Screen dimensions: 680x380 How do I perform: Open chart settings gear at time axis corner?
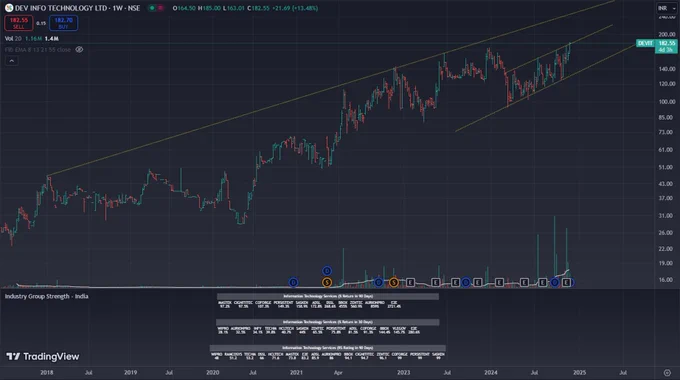click(x=667, y=373)
